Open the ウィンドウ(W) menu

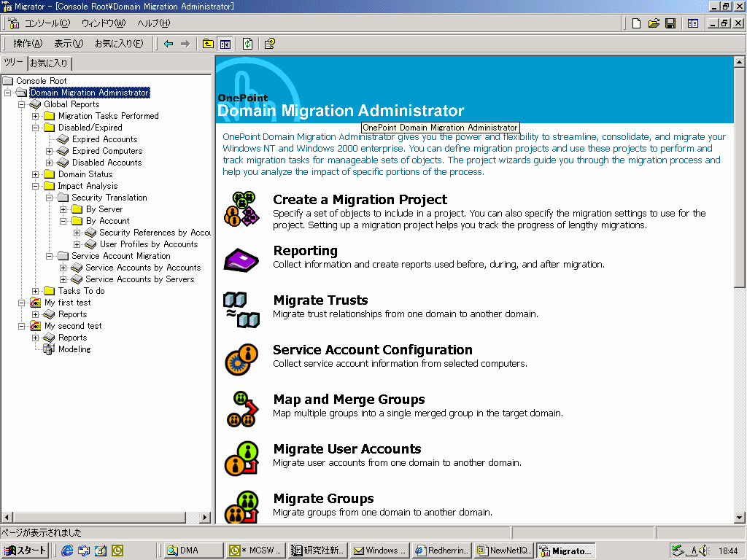click(x=104, y=23)
